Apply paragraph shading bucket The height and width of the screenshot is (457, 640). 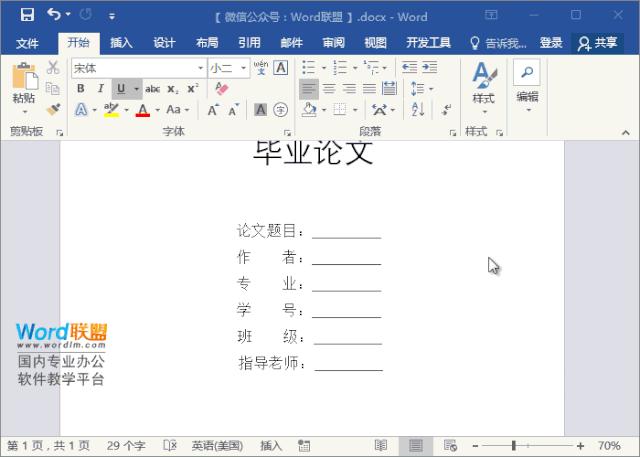point(309,109)
